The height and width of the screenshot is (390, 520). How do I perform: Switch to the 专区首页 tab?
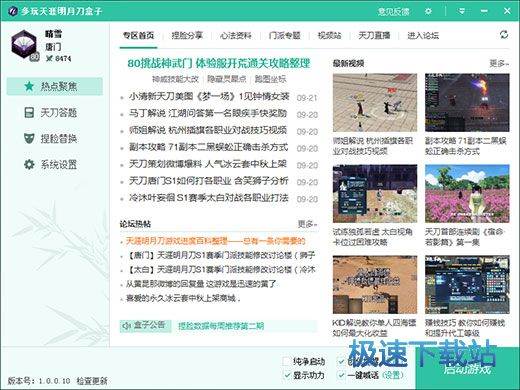pyautogui.click(x=138, y=35)
